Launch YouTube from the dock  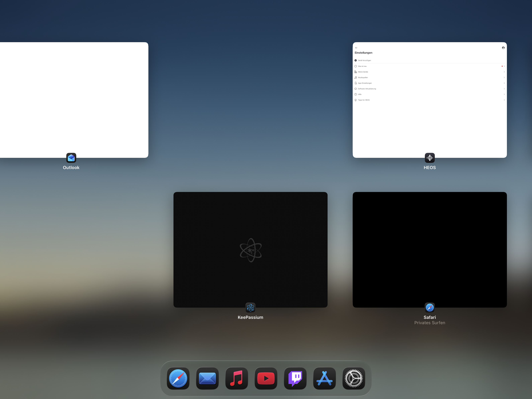pos(266,378)
